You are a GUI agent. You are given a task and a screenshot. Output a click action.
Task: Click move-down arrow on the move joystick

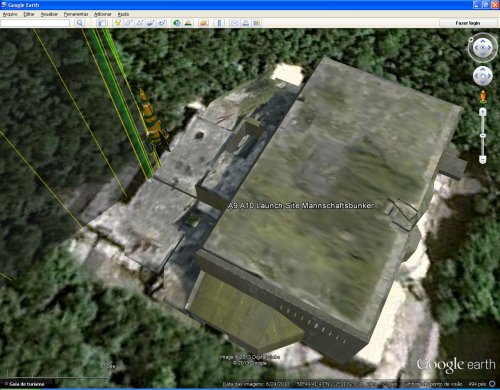(483, 82)
